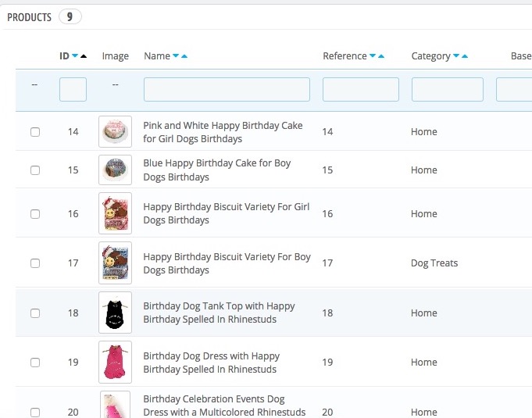The width and height of the screenshot is (532, 418).
Task: Click the Image column header
Action: point(116,56)
